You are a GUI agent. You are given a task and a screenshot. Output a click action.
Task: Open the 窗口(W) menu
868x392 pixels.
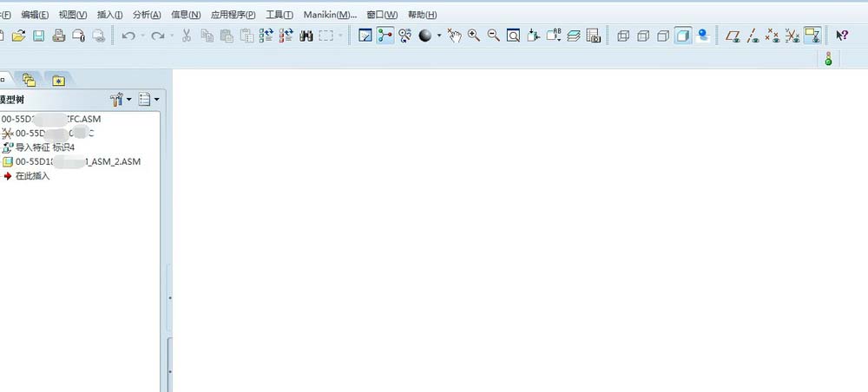(382, 15)
